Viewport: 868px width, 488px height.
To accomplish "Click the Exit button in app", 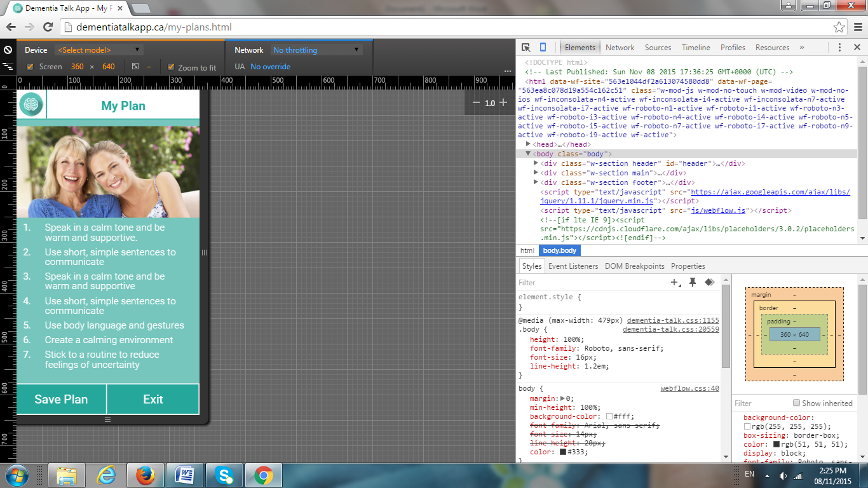I will point(153,399).
